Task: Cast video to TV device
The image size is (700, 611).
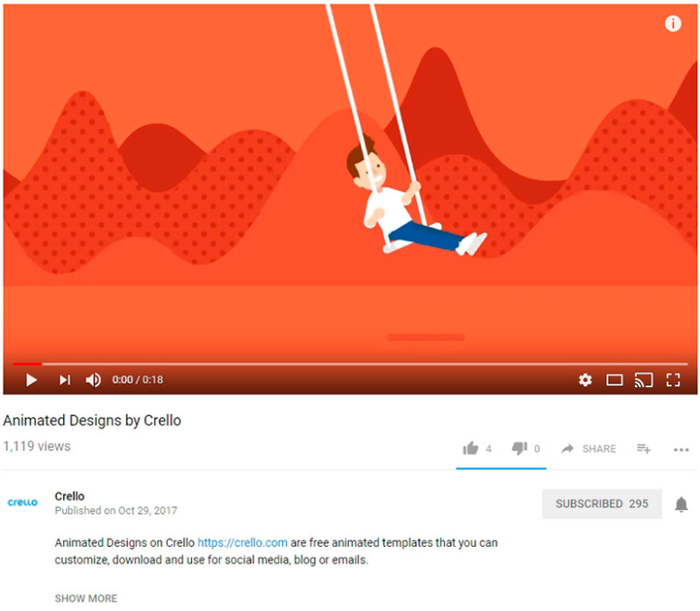Action: [644, 380]
